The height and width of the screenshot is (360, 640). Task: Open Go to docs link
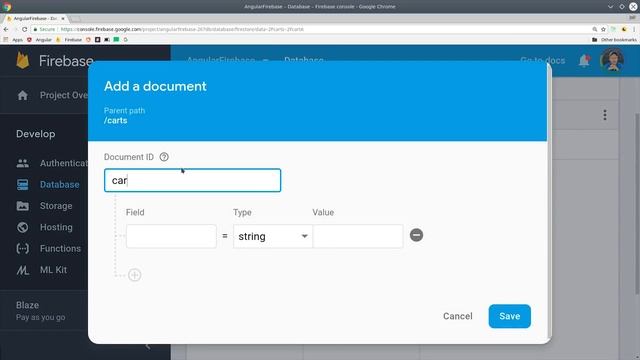click(x=542, y=60)
